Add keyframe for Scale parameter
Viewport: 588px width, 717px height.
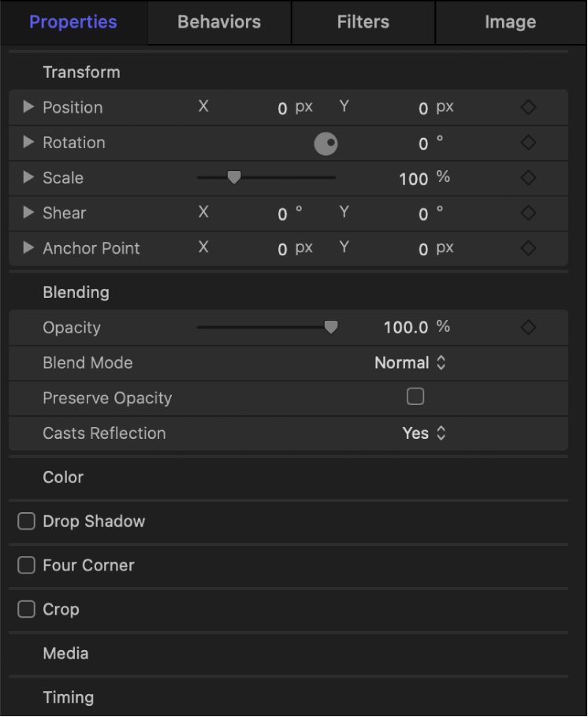point(527,178)
